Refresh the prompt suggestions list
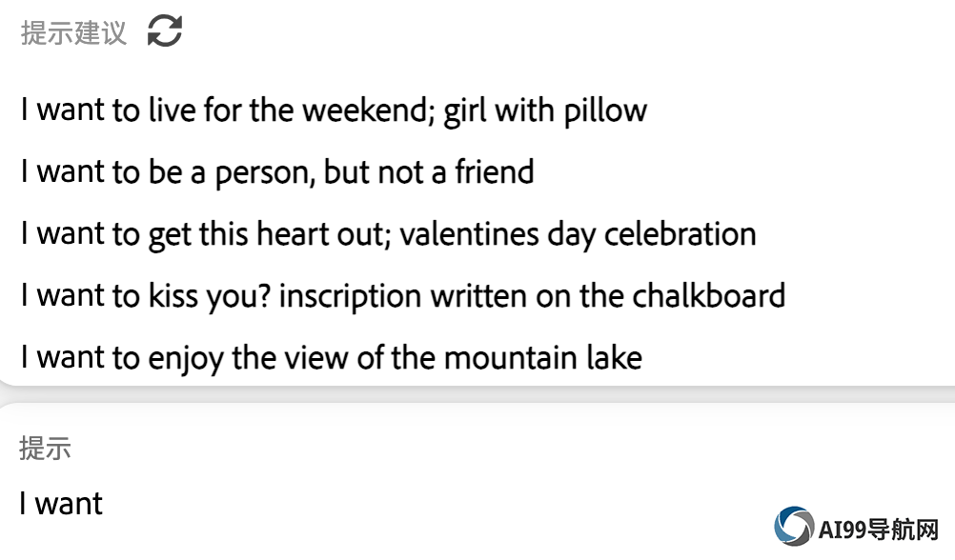The height and width of the screenshot is (560, 955). click(165, 31)
